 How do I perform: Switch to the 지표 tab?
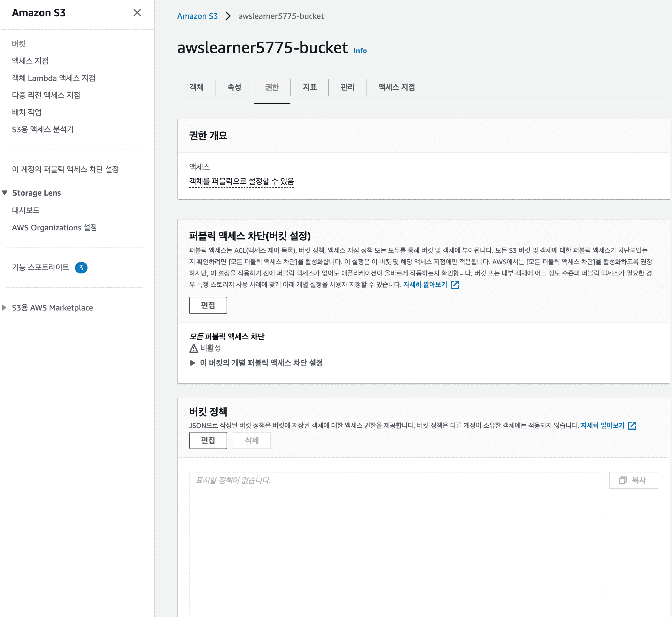click(310, 87)
